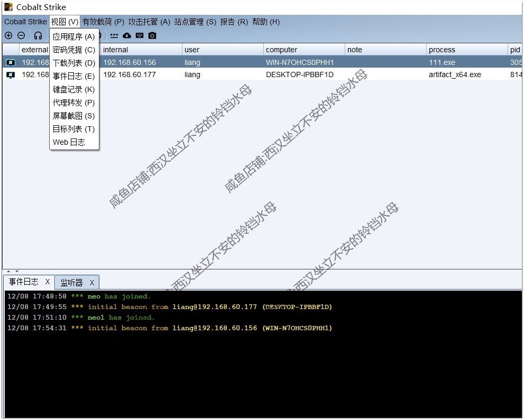The image size is (524, 420).
Task: Sort by user column header
Action: click(x=223, y=50)
